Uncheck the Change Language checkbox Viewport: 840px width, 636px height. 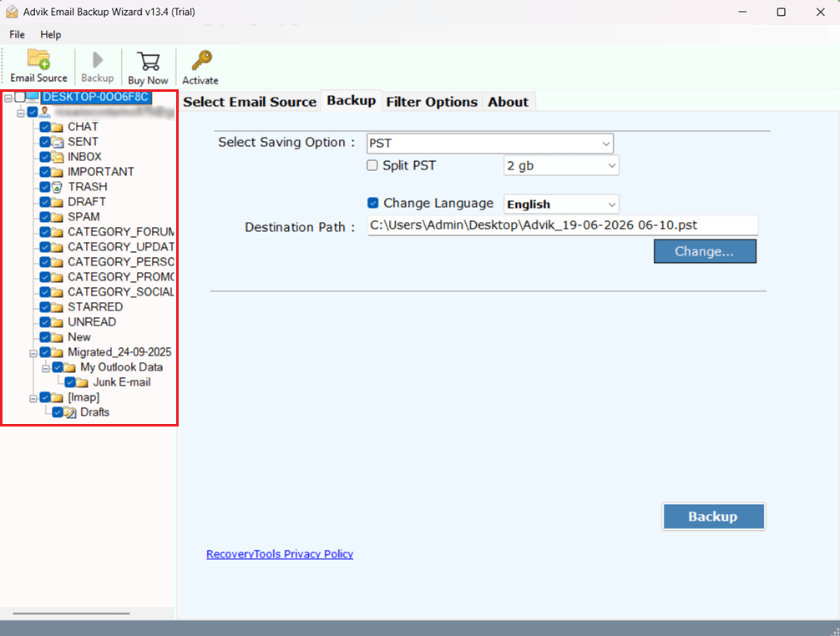click(373, 203)
